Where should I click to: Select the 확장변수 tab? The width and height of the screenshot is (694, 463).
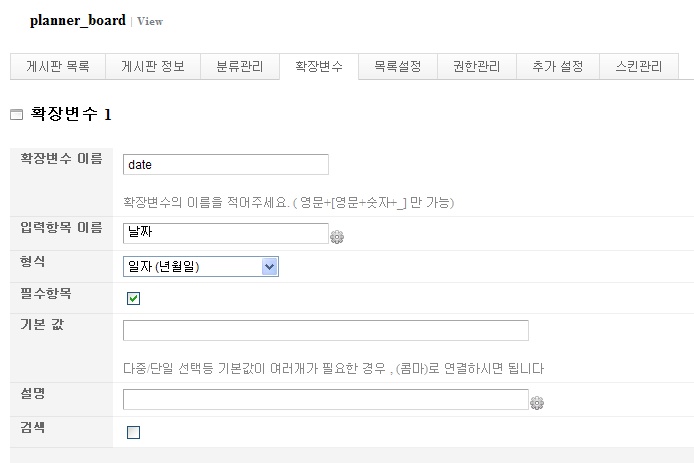319,66
